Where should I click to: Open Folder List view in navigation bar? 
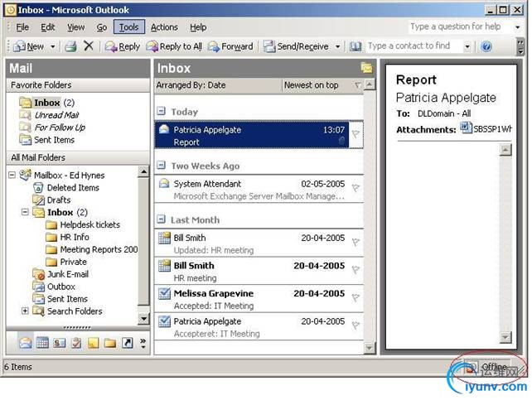pyautogui.click(x=110, y=343)
